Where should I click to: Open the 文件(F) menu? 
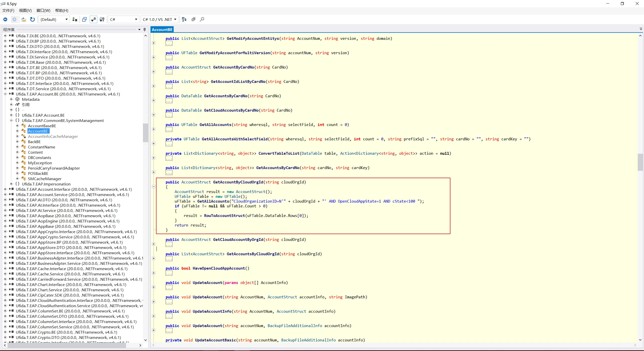tap(8, 10)
